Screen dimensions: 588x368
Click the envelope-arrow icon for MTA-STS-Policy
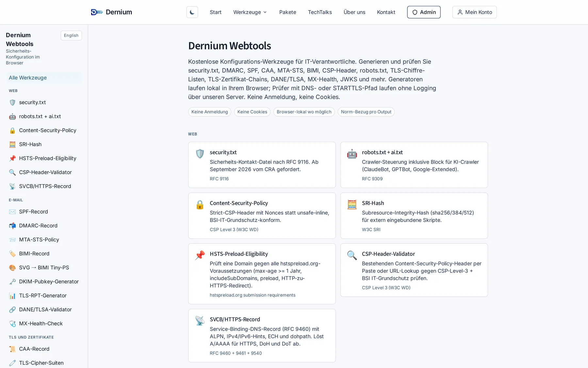(12, 240)
